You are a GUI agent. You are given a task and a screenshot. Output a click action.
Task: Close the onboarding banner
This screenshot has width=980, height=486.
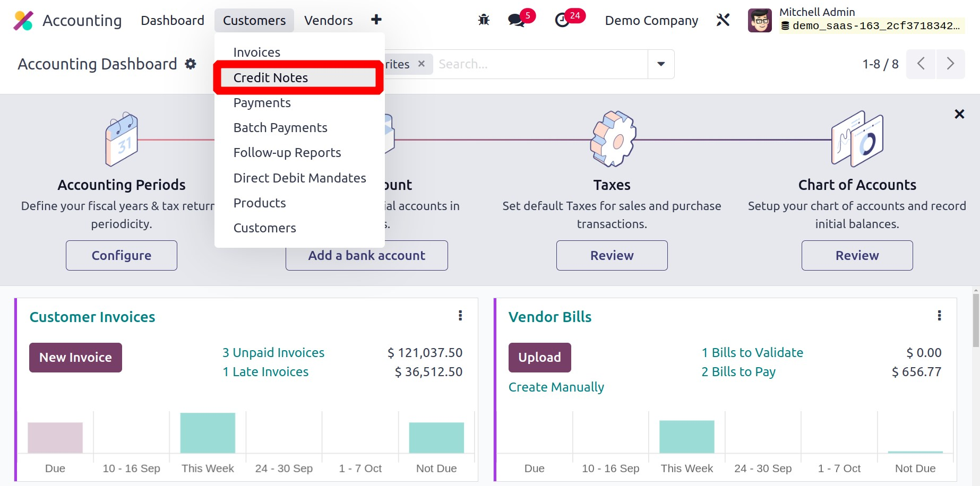(959, 114)
